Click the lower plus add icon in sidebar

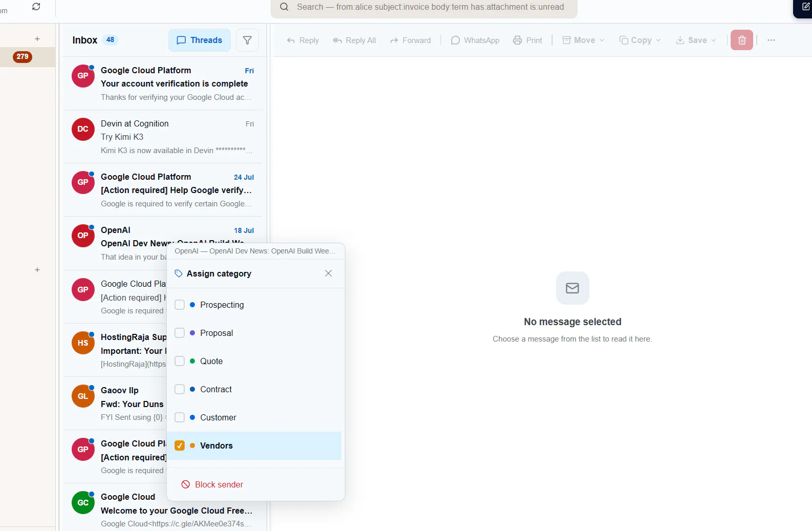click(37, 270)
